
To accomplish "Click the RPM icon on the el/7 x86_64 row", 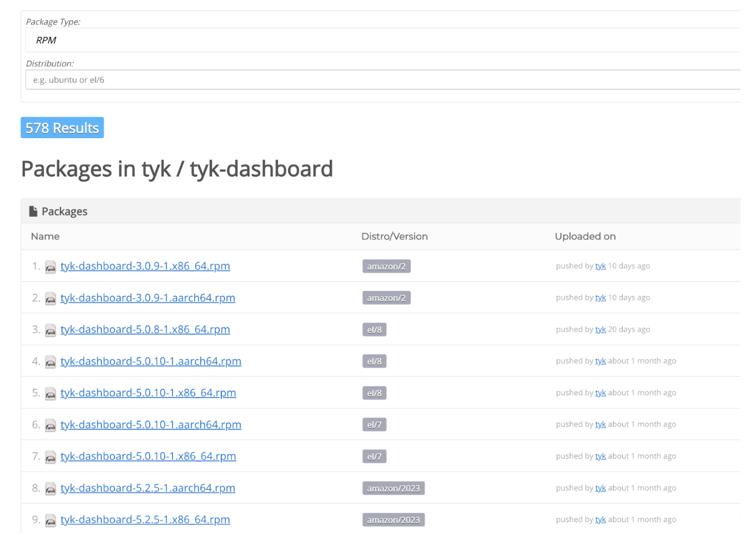I will click(51, 457).
